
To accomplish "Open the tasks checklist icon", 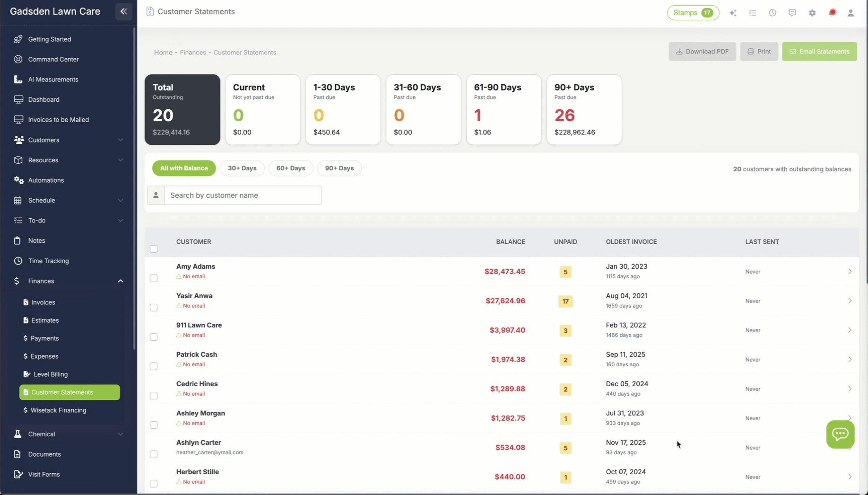I will (753, 13).
